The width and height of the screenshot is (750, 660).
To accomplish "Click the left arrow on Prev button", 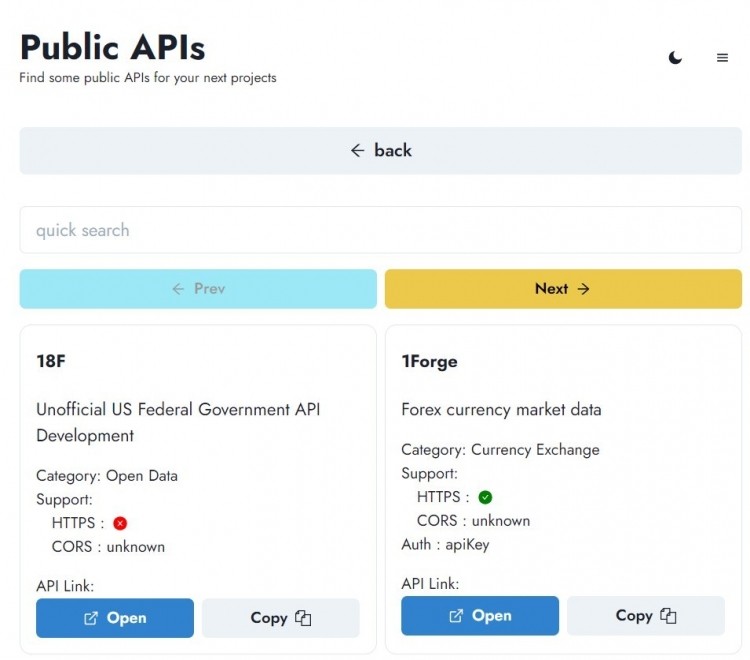I will (178, 289).
